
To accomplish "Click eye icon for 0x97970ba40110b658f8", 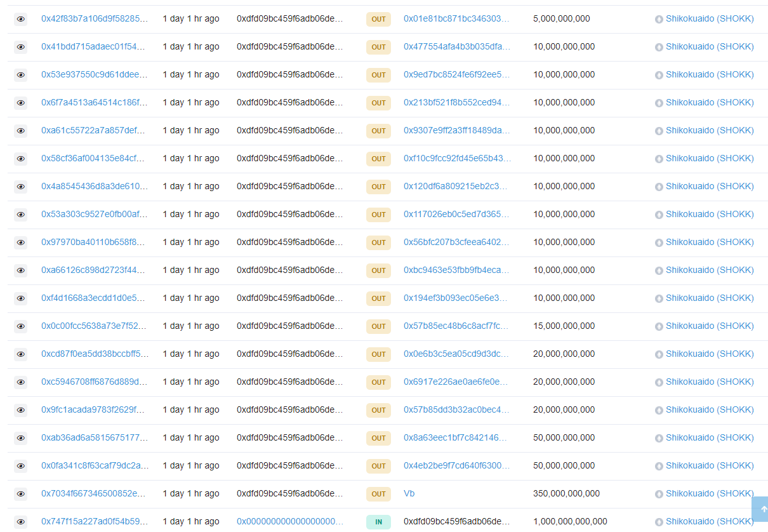I will [20, 243].
